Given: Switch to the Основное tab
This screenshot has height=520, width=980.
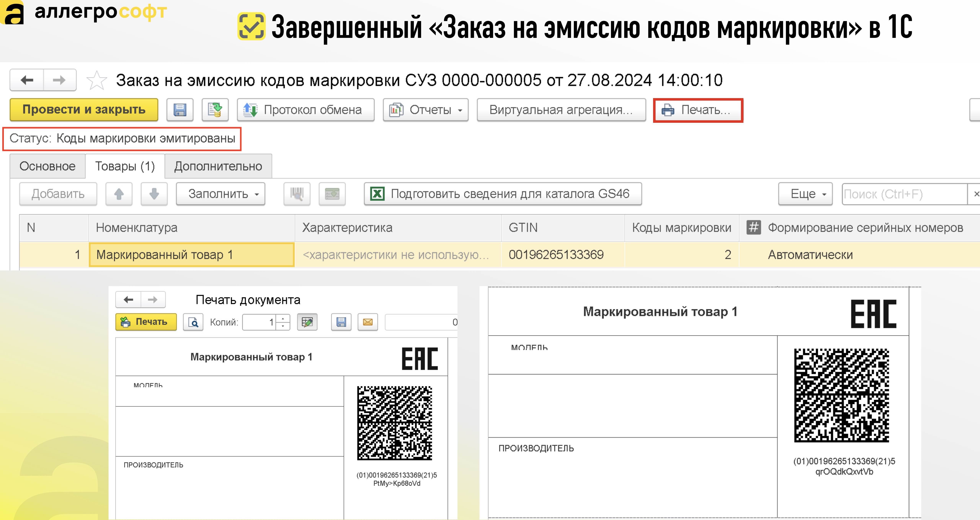Looking at the screenshot, I should 47,166.
